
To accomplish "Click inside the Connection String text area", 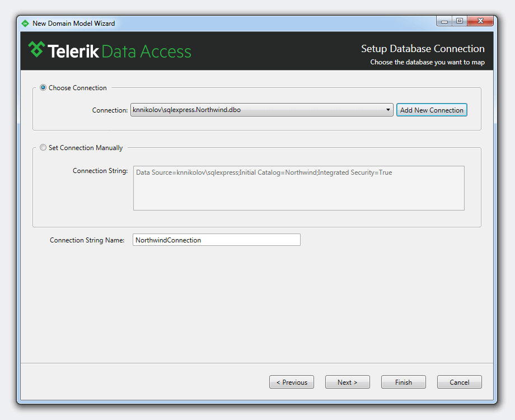I will coord(298,188).
